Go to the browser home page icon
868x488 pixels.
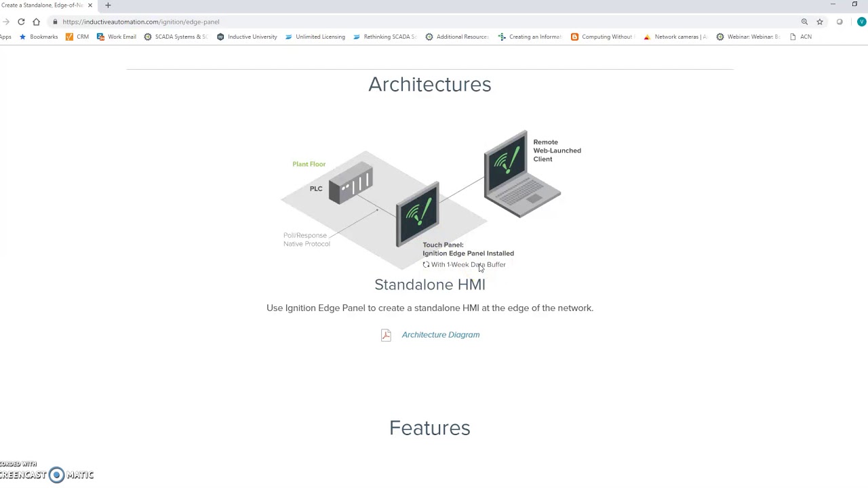click(x=37, y=22)
